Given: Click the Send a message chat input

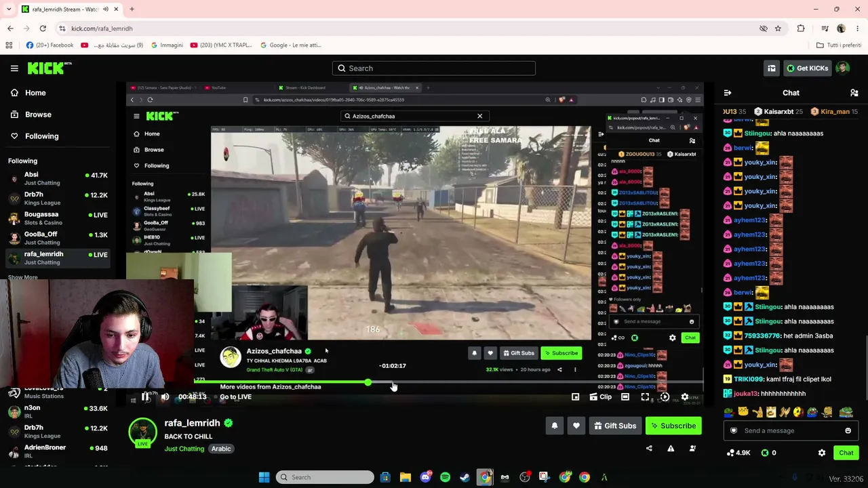Looking at the screenshot, I should click(x=791, y=430).
